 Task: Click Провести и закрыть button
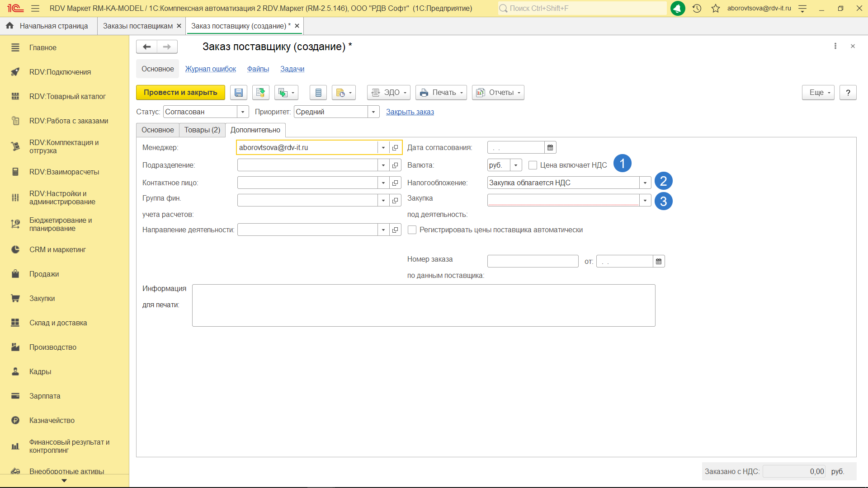coord(180,93)
